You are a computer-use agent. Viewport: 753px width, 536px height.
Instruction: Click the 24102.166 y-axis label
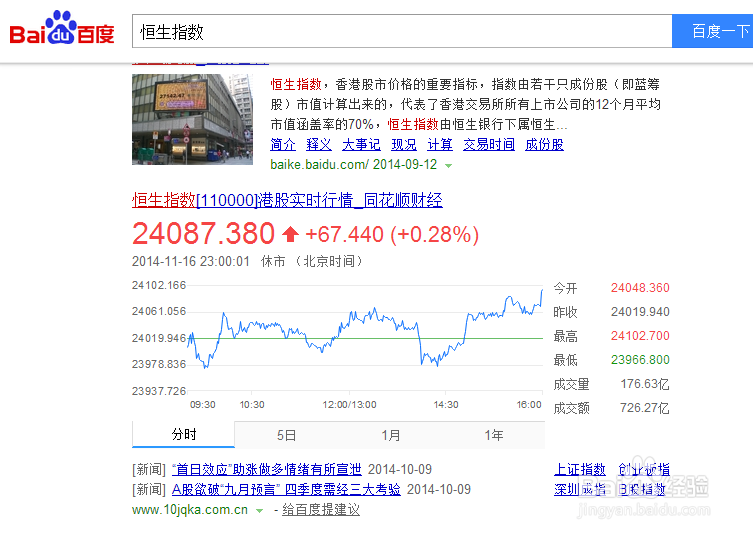click(x=159, y=285)
